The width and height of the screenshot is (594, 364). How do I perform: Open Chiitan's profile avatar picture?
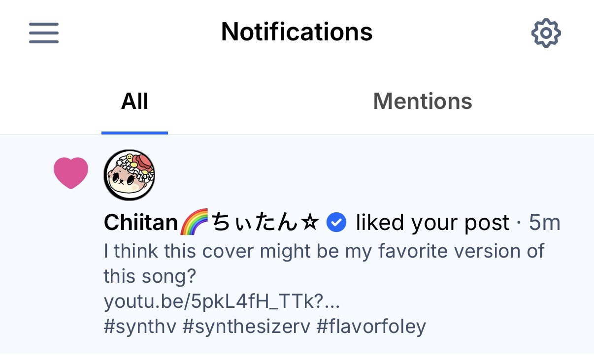click(130, 175)
